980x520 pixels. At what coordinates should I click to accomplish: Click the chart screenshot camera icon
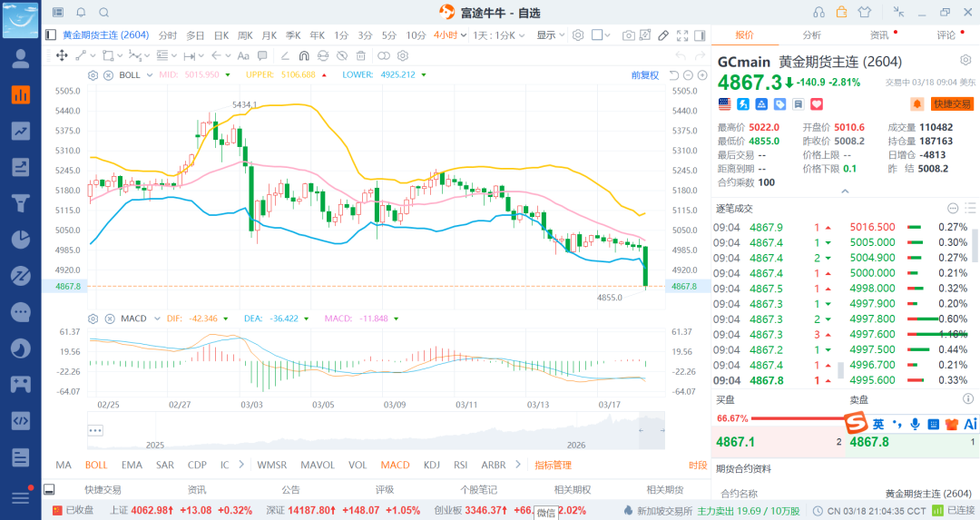click(629, 35)
